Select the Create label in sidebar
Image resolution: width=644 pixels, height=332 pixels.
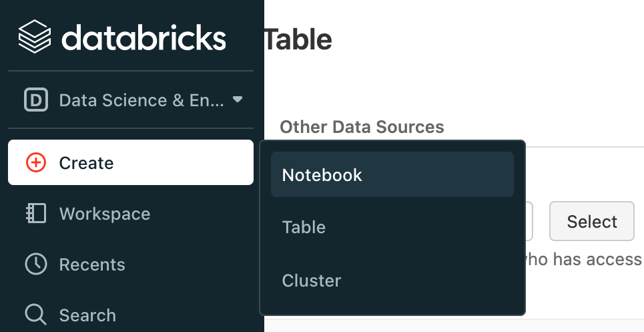coord(86,163)
